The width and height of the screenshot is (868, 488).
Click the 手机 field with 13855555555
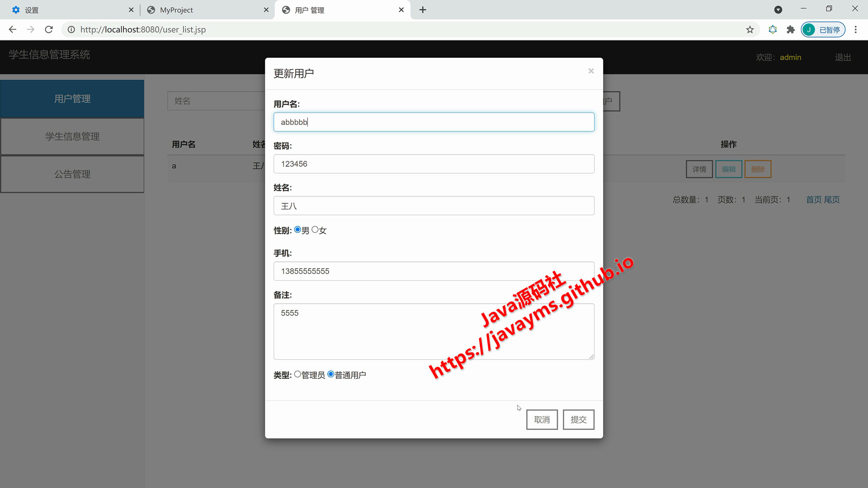click(x=434, y=271)
